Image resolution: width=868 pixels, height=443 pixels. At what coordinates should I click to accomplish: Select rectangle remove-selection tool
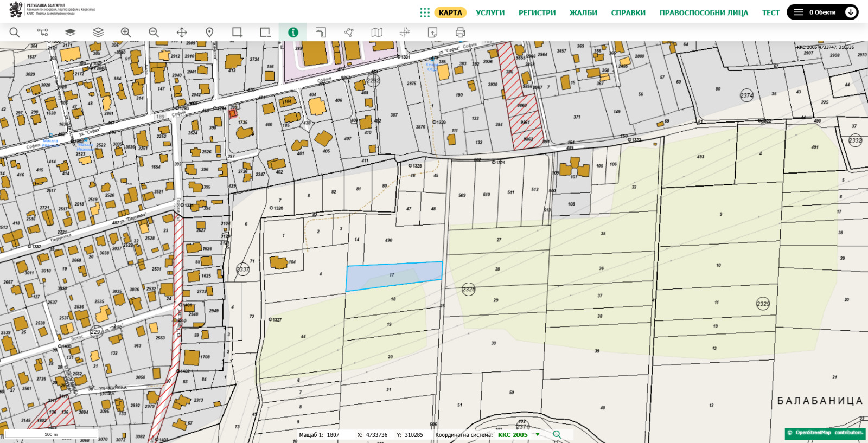click(x=265, y=33)
